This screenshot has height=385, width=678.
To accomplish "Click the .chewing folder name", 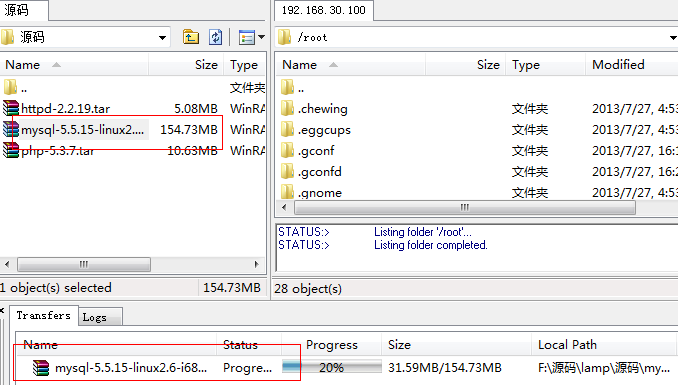I will [x=323, y=109].
